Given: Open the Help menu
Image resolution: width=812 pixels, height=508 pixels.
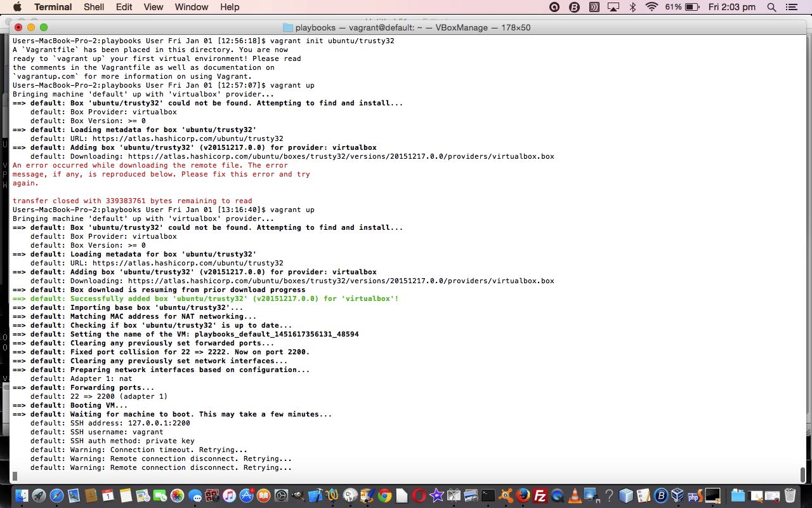Looking at the screenshot, I should [230, 7].
